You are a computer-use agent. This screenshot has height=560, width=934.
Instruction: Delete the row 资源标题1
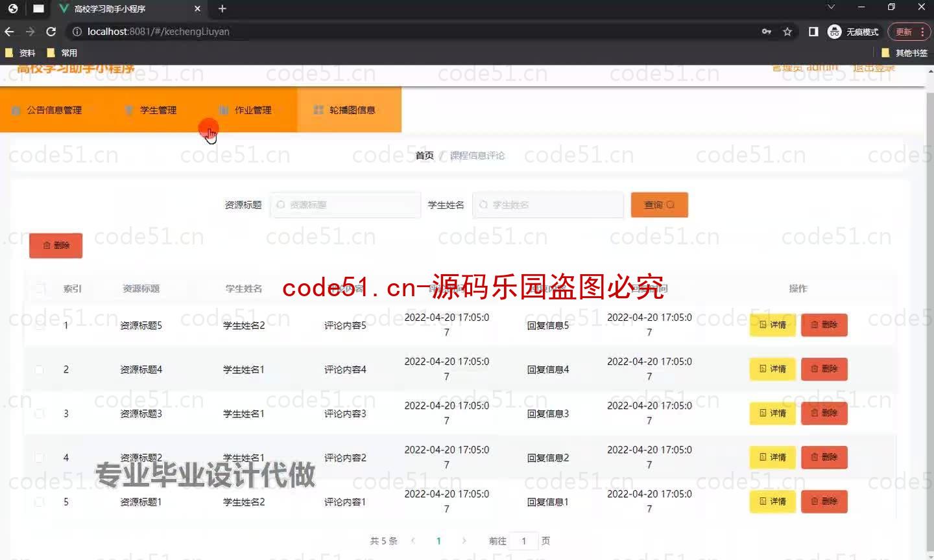coord(824,501)
